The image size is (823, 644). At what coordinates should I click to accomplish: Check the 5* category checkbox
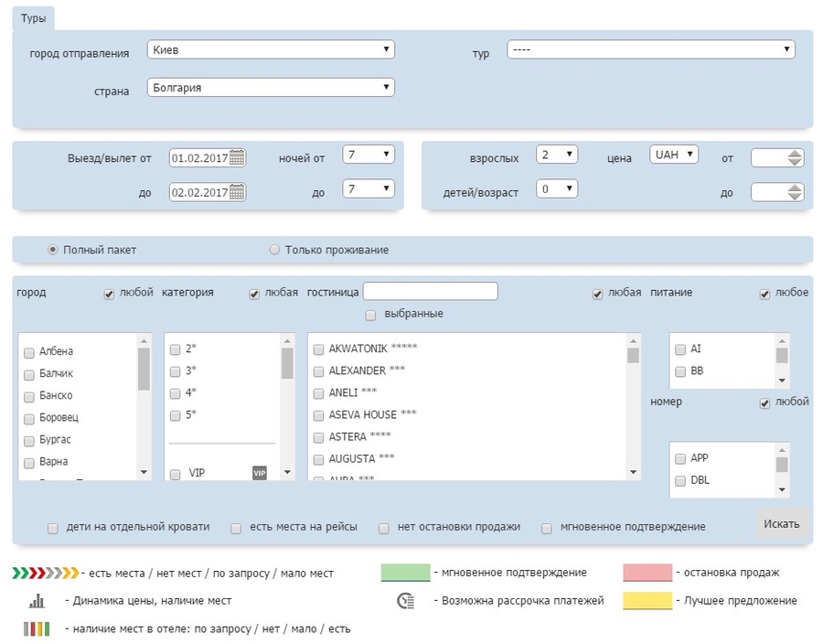coord(176,415)
